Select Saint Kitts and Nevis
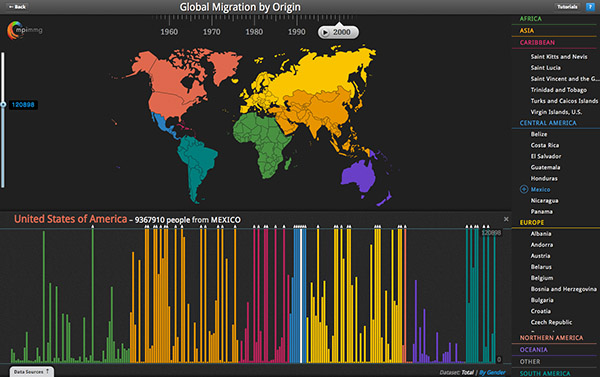Image resolution: width=600 pixels, height=377 pixels. point(559,57)
